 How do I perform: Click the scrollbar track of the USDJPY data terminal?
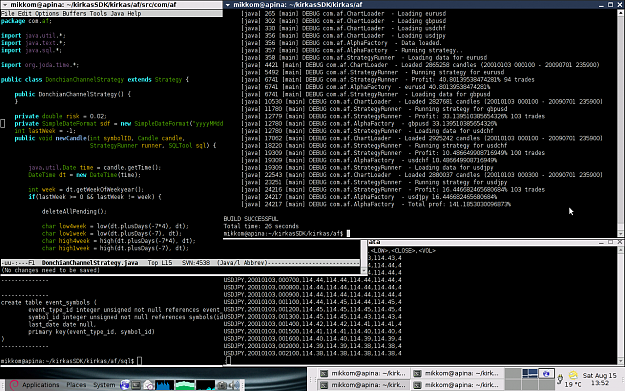point(621,305)
